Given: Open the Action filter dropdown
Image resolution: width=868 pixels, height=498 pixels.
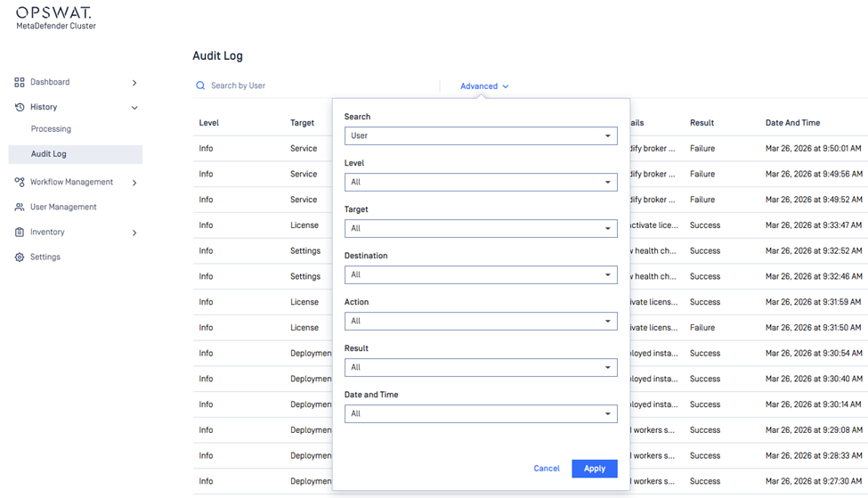Looking at the screenshot, I should (x=481, y=321).
